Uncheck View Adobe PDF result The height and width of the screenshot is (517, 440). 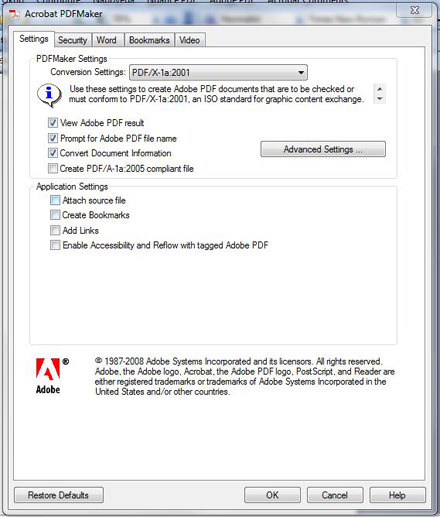53,123
